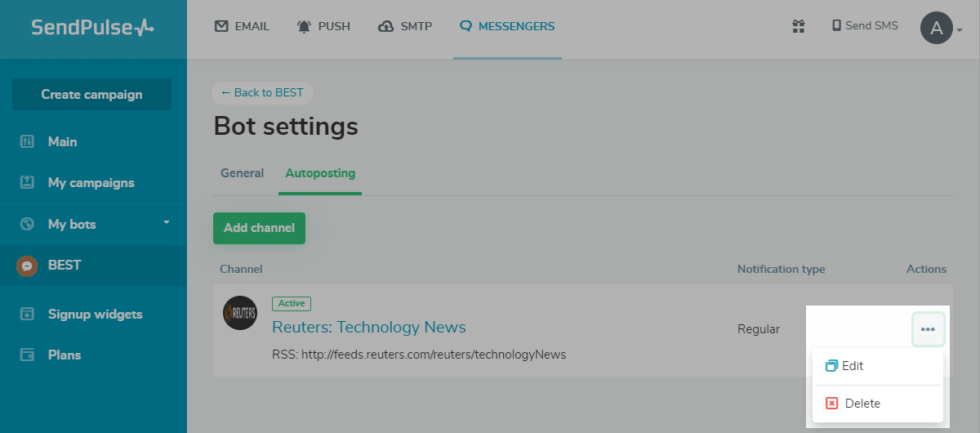
Task: Select the Autoposting tab
Action: (320, 173)
